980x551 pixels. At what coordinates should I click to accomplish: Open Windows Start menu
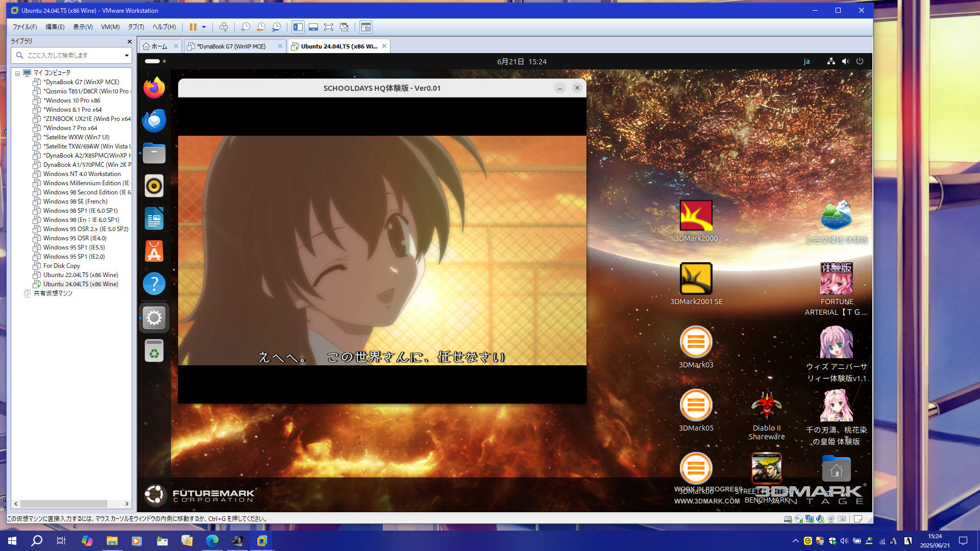12,541
